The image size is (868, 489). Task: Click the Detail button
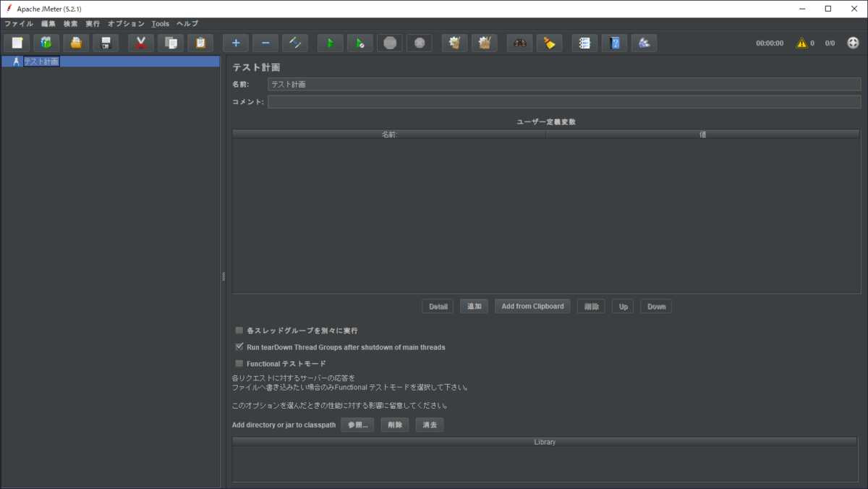438,307
